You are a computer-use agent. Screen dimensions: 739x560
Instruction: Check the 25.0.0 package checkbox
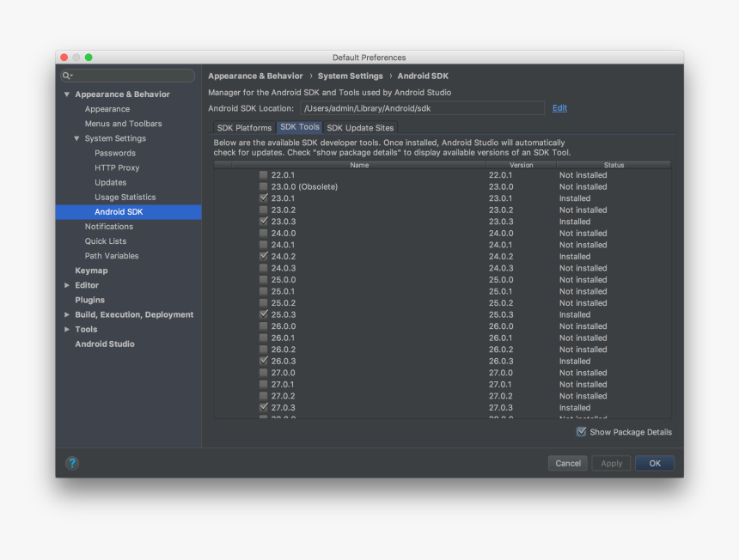(x=264, y=279)
